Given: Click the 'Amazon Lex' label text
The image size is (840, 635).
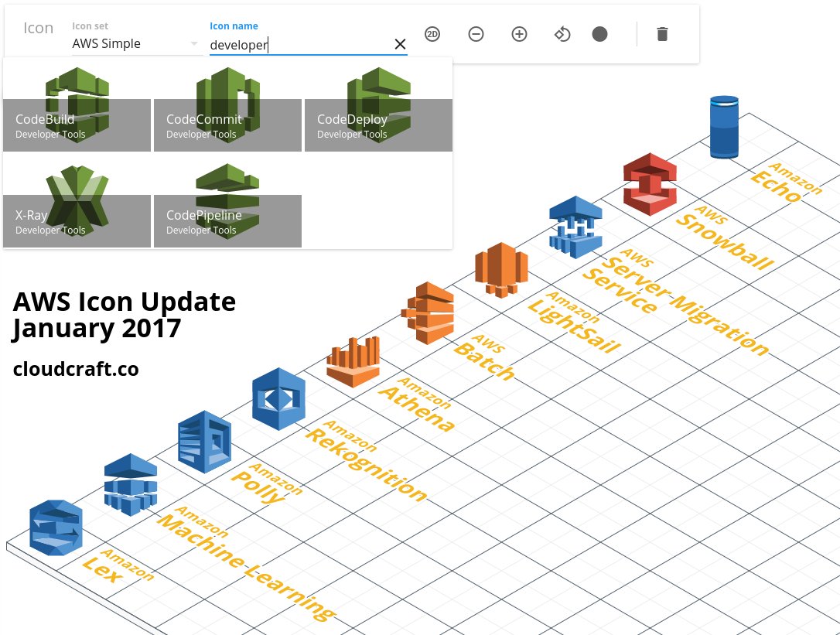Looking at the screenshot, I should (118, 566).
